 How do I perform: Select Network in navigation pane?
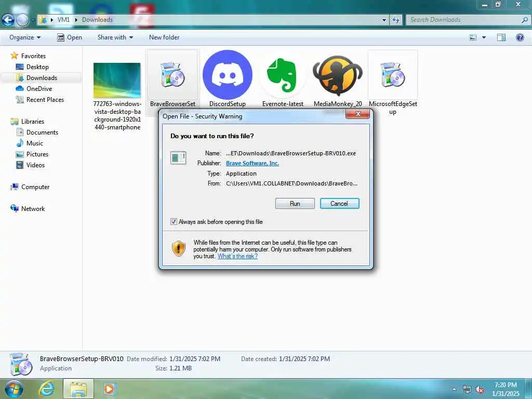[33, 209]
